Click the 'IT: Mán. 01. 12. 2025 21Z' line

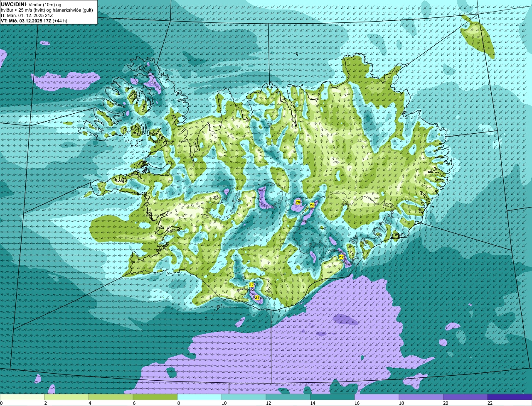coord(27,15)
